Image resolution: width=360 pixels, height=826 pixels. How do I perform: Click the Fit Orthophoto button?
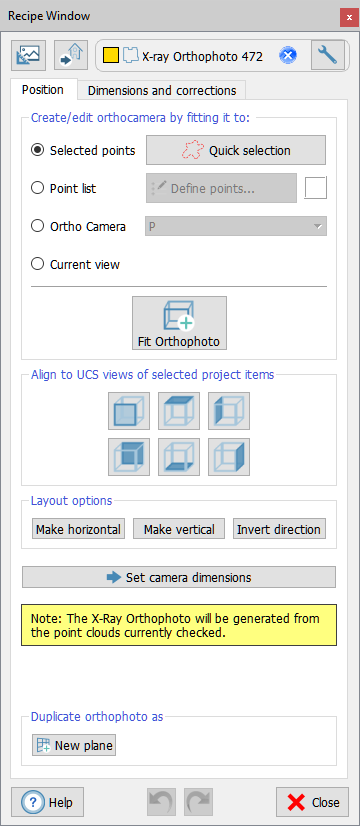pos(179,323)
